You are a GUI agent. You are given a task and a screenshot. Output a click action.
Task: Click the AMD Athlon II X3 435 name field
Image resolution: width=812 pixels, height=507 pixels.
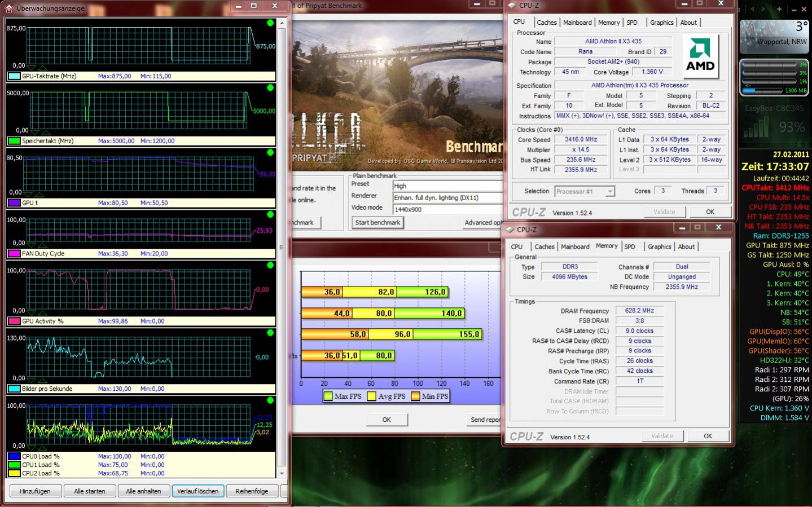point(613,41)
